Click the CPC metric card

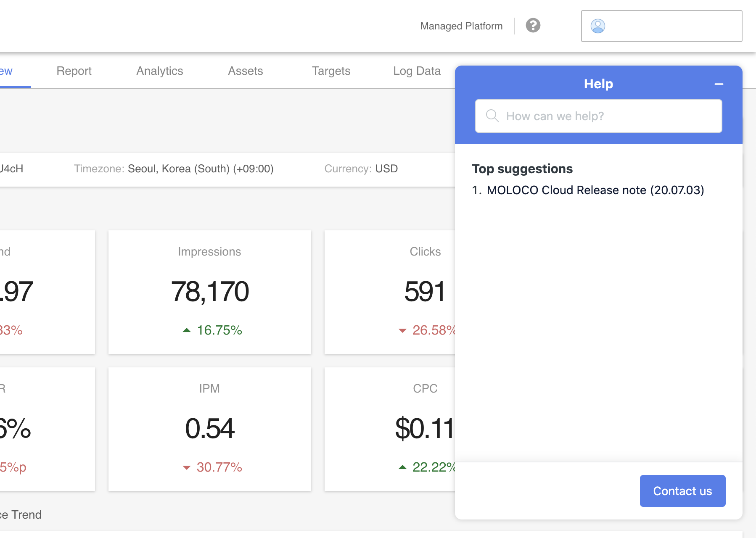(389, 429)
